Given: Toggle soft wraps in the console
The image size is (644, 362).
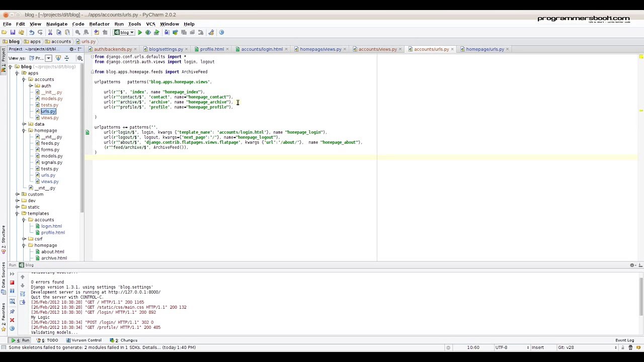Looking at the screenshot, I should (22, 294).
